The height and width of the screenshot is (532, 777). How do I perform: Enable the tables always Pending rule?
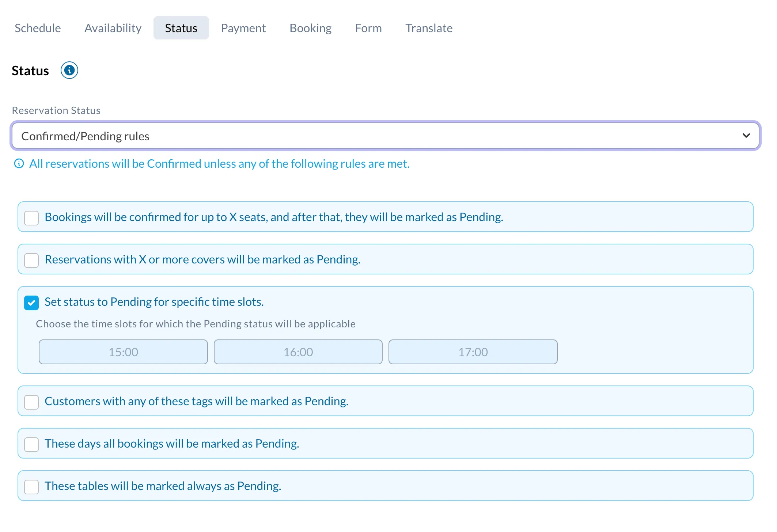[31, 487]
